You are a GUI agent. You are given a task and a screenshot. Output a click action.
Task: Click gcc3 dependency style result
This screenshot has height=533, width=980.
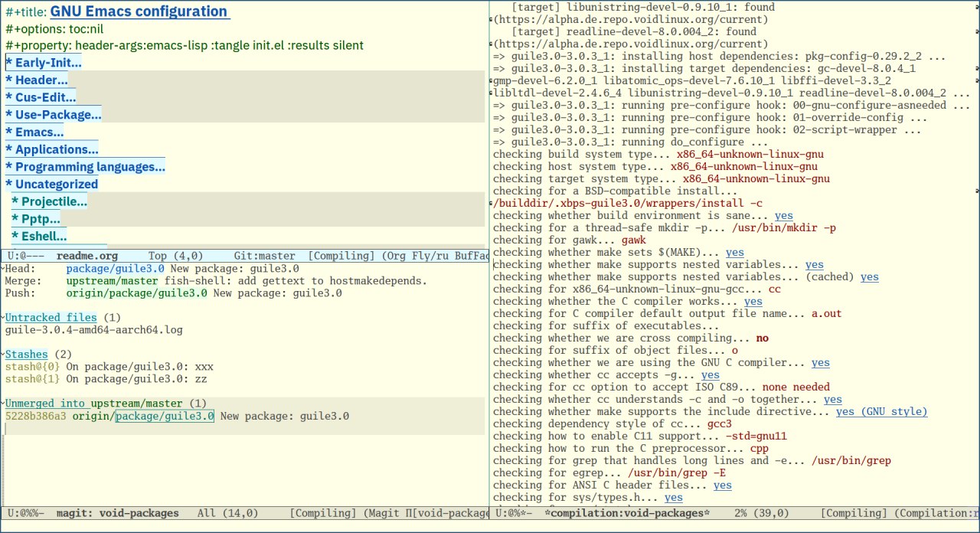point(720,424)
